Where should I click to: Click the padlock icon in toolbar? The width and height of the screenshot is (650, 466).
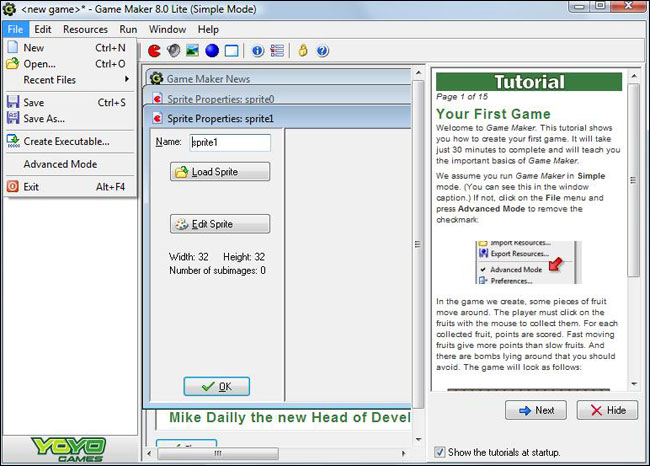[x=302, y=50]
